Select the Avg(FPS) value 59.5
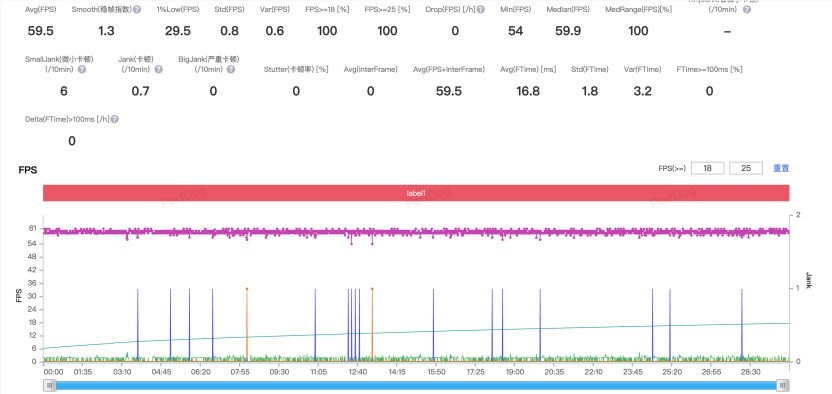This screenshot has width=832, height=394. (x=40, y=31)
